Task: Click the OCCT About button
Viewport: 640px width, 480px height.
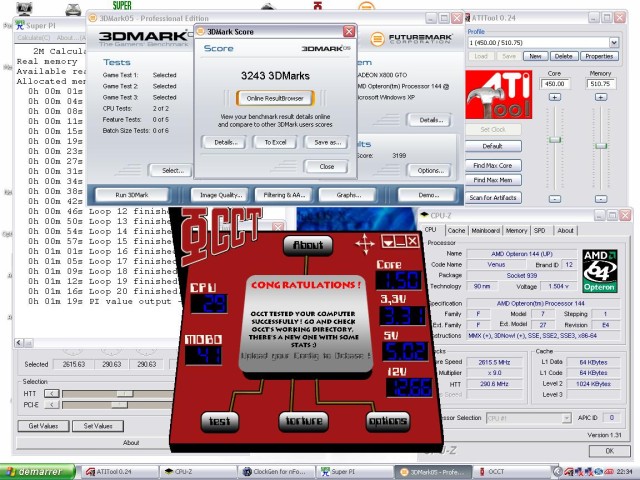Action: click(308, 245)
